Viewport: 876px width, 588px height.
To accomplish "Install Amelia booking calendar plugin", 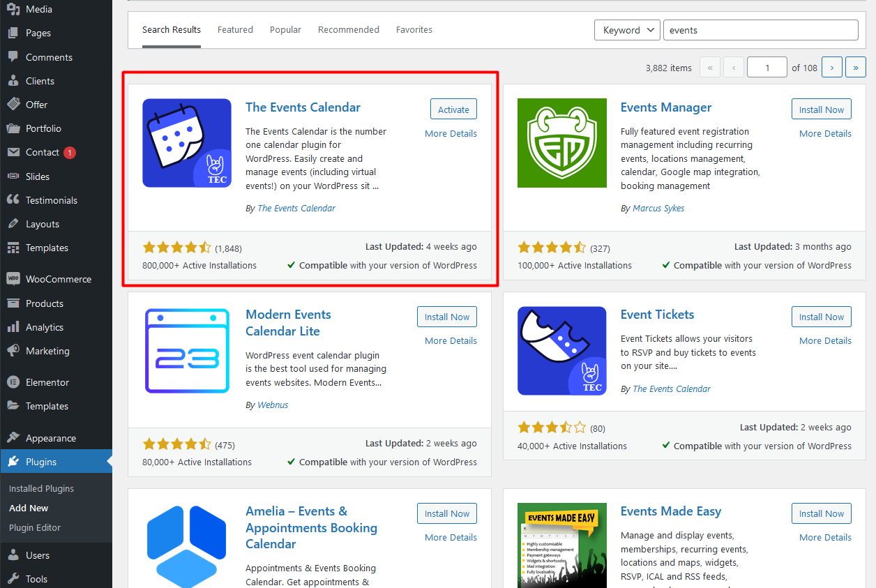I will pos(447,513).
